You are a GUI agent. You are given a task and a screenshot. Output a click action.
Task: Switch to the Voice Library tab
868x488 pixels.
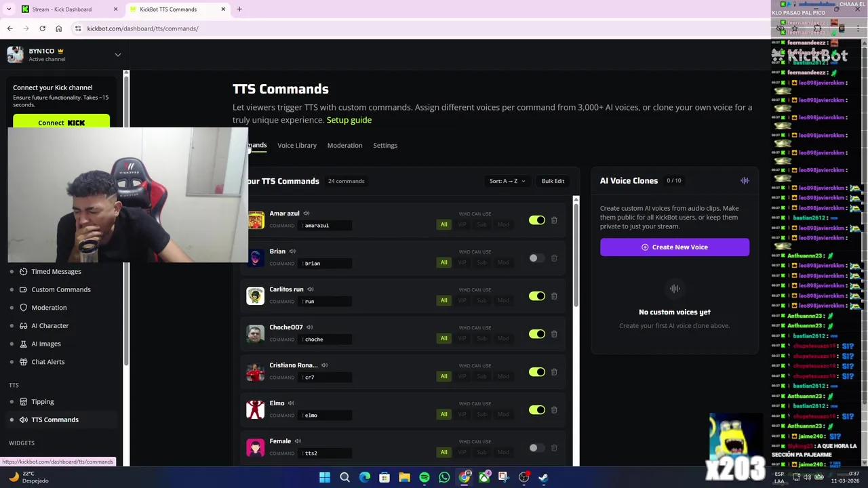297,145
